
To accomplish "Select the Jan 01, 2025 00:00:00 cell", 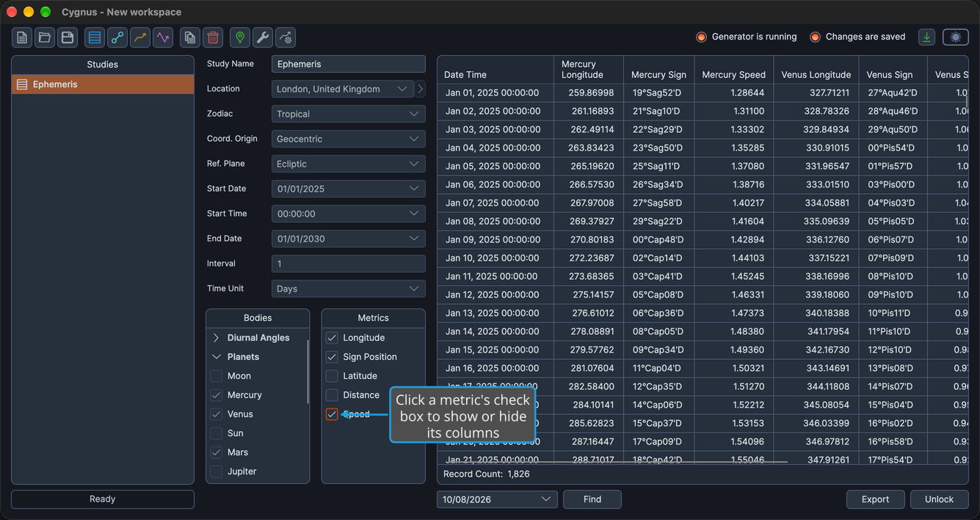I will (x=496, y=93).
